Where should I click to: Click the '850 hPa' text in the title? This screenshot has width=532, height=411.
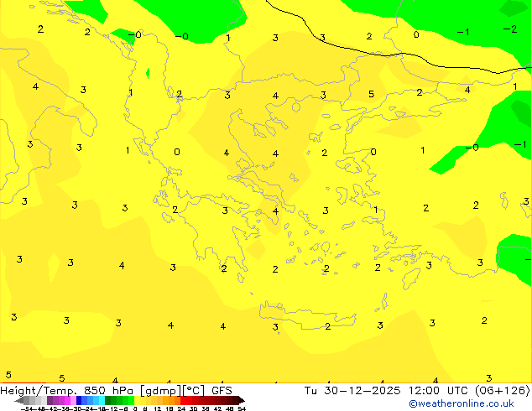click(x=108, y=391)
